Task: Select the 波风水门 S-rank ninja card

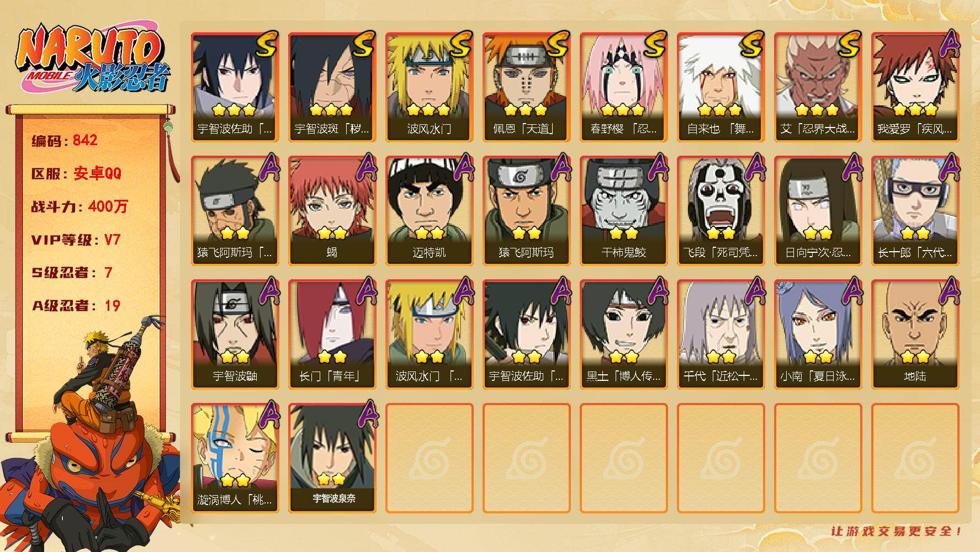Action: tap(429, 87)
